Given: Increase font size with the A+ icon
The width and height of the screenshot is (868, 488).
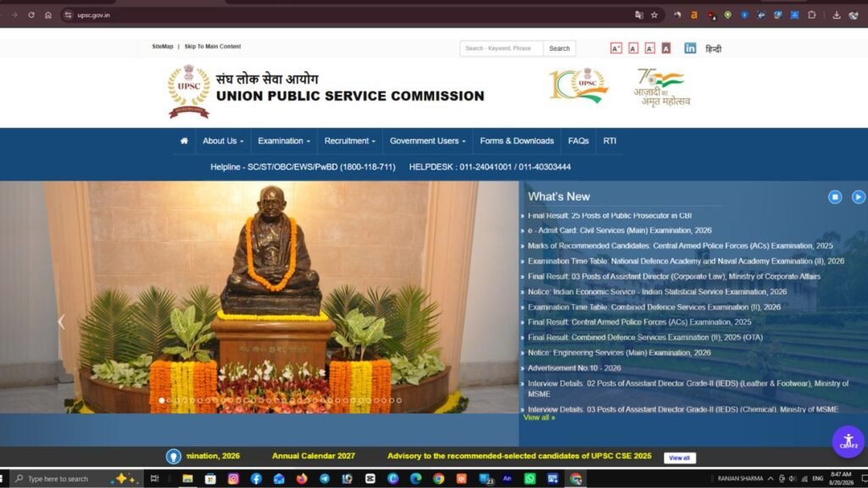Looking at the screenshot, I should 616,48.
